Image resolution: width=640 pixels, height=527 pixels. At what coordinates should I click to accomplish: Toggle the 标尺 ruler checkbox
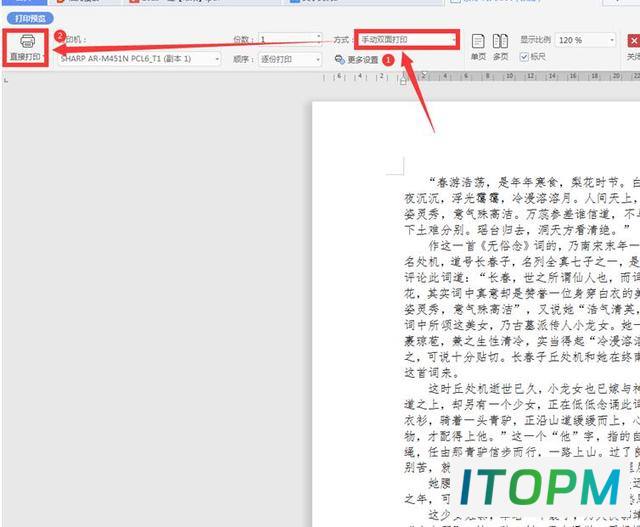[x=524, y=57]
